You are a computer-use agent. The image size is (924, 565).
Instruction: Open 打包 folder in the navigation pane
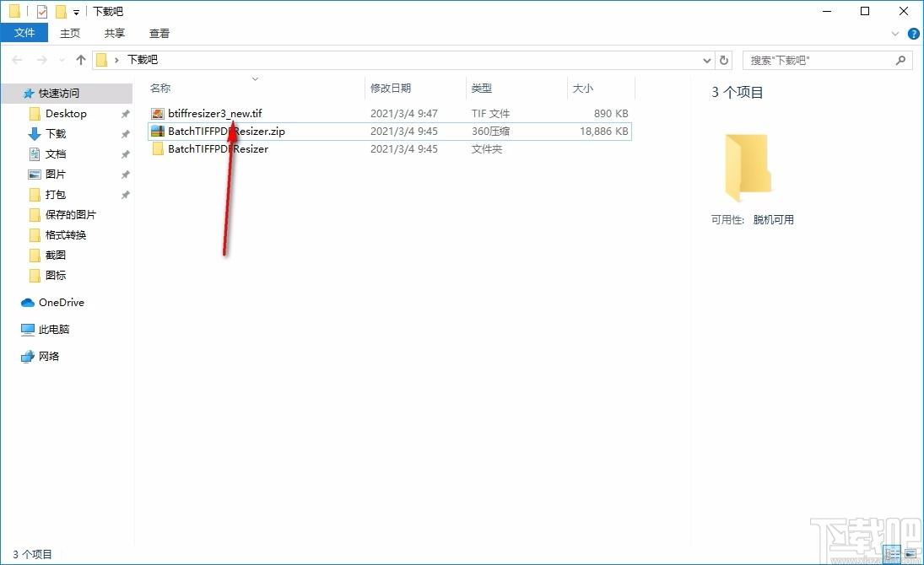pos(56,195)
